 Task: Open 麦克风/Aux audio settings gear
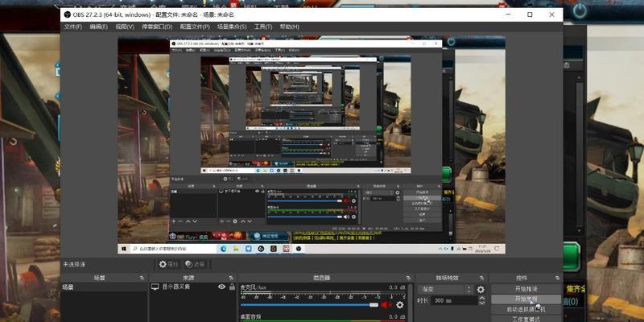coord(399,305)
